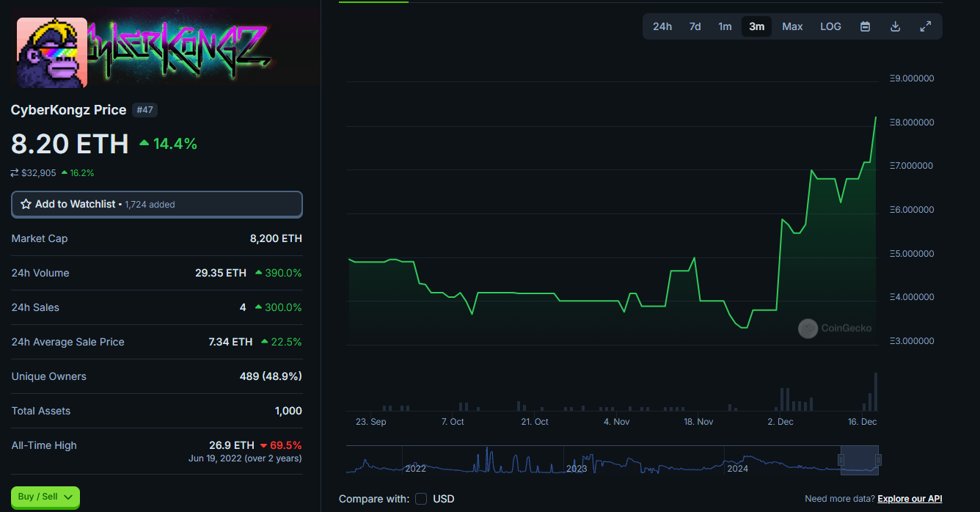Image resolution: width=980 pixels, height=512 pixels.
Task: Click the CyberKongz Price heading
Action: click(x=68, y=110)
